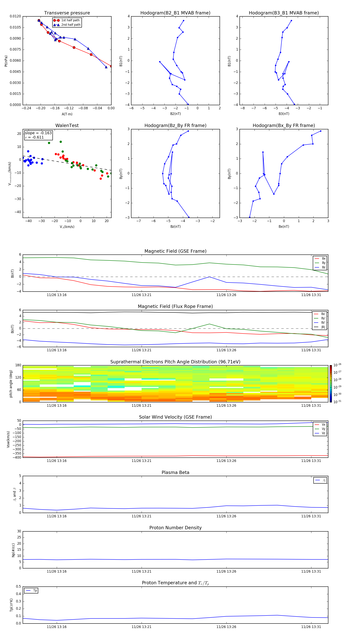Select the 'Vx' legend entry

click(x=320, y=424)
